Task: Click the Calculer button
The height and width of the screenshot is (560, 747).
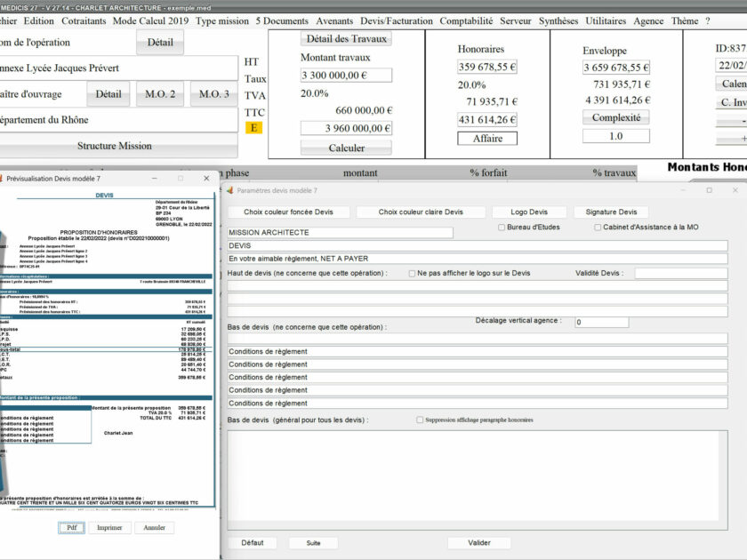Action: point(346,148)
